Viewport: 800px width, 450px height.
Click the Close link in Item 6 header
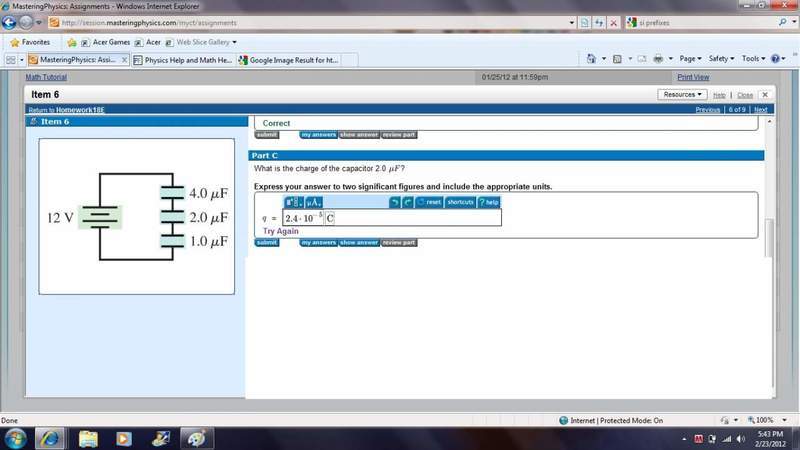[744, 95]
